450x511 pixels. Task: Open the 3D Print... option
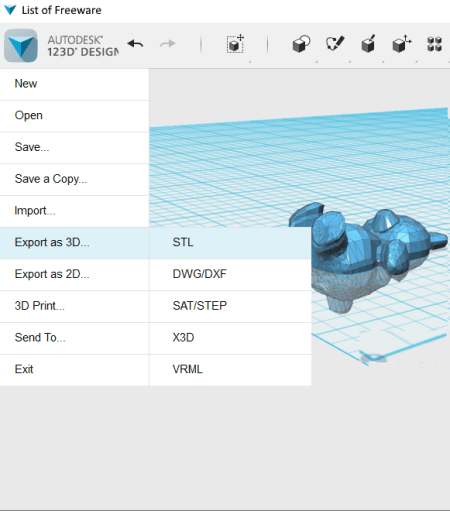click(74, 306)
